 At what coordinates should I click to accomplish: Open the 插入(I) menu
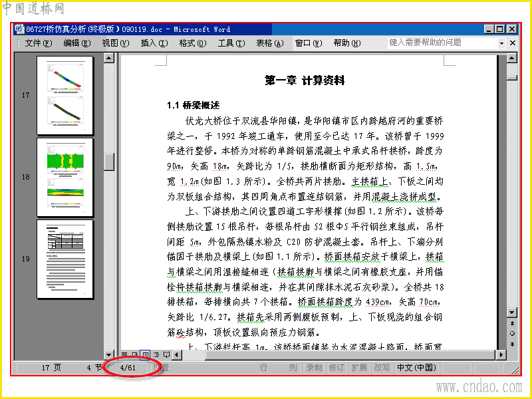click(154, 43)
